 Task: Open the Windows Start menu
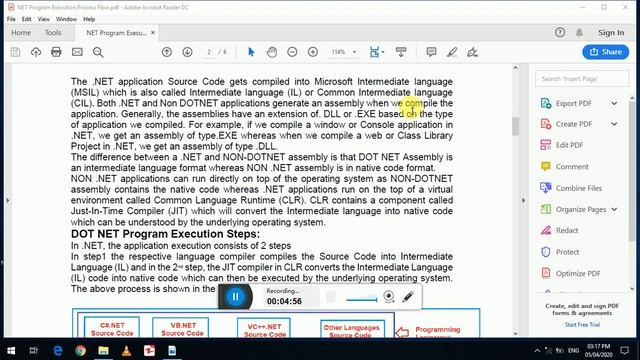coord(11,351)
